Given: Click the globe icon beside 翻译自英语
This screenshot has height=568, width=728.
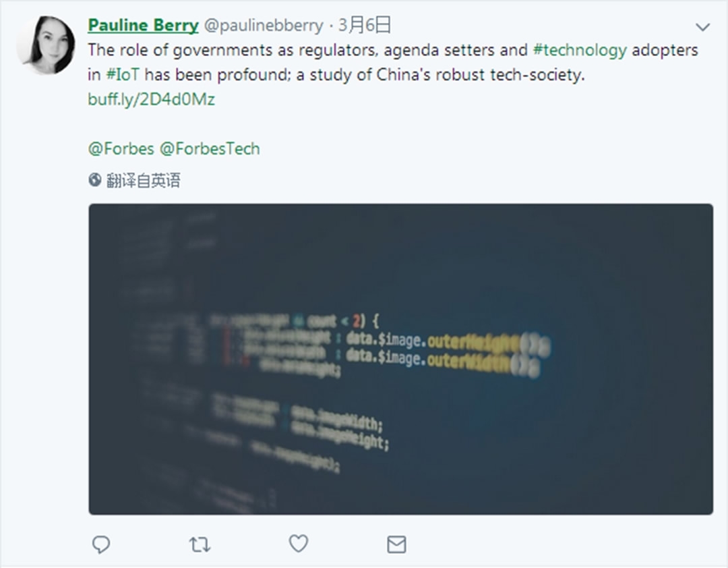Looking at the screenshot, I should 95,180.
